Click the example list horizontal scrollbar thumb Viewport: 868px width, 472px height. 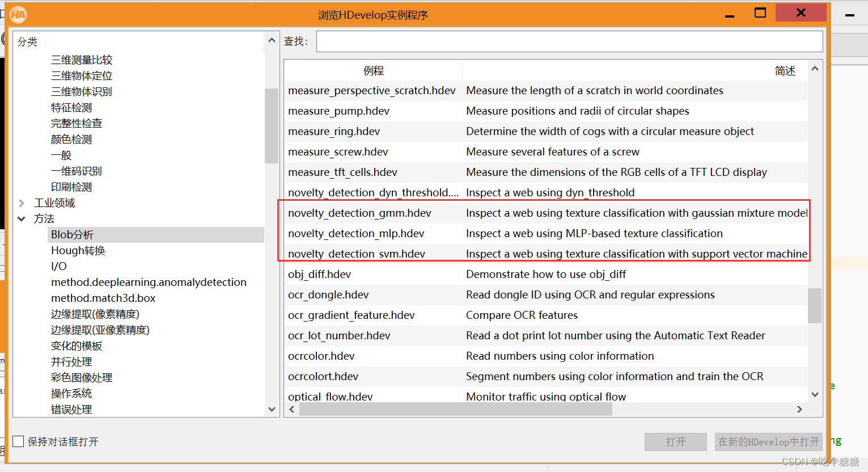pyautogui.click(x=456, y=410)
